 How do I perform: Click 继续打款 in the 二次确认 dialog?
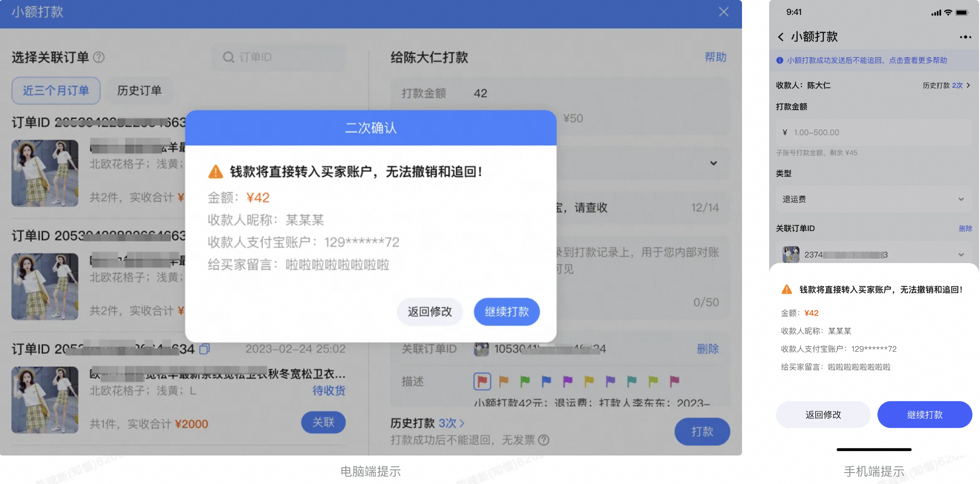[x=507, y=312]
